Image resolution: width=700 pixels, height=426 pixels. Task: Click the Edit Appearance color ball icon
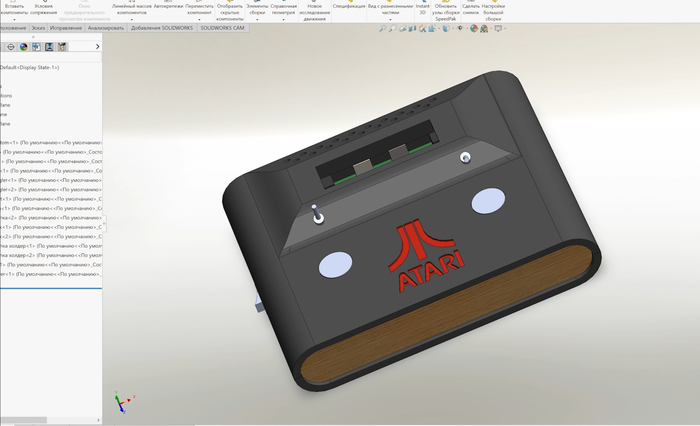tap(475, 29)
